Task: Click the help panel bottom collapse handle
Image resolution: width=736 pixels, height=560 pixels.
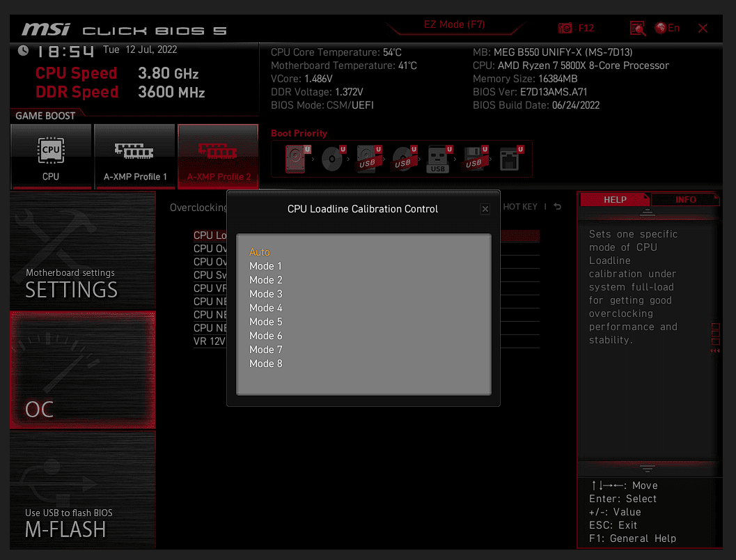Action: 648,469
